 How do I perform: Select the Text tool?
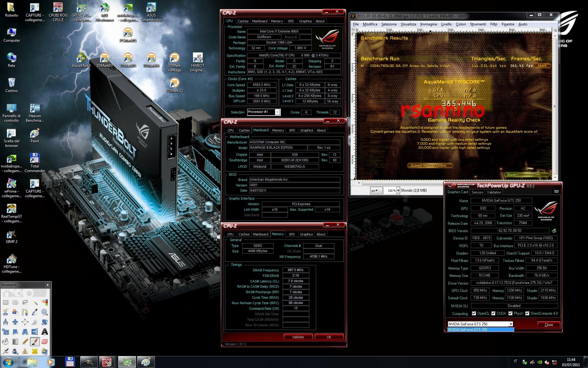pyautogui.click(x=45, y=332)
